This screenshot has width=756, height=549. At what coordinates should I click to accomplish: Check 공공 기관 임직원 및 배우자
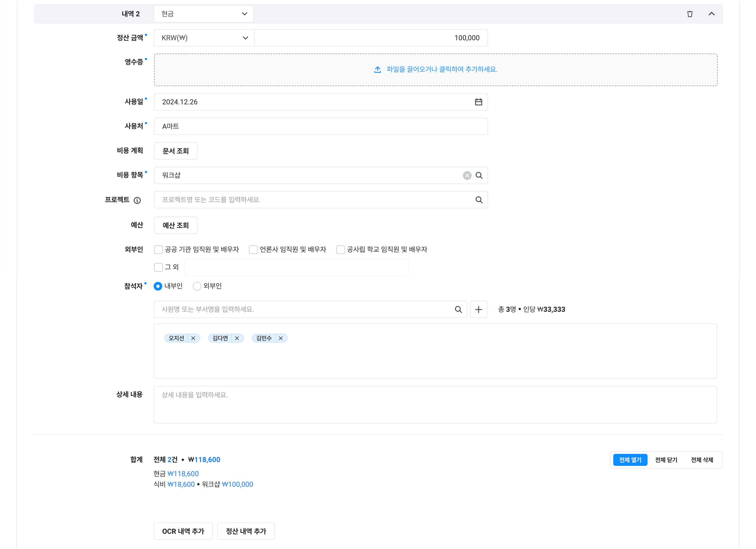click(159, 250)
